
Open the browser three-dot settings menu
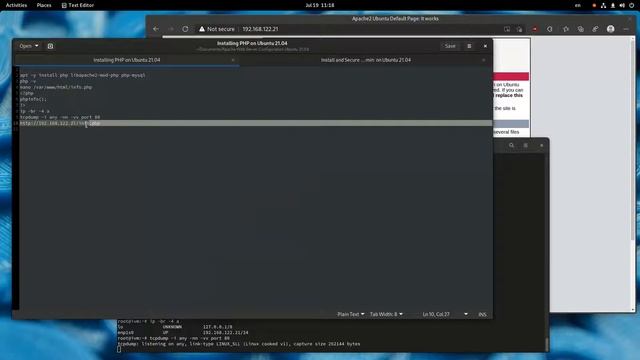coord(626,29)
